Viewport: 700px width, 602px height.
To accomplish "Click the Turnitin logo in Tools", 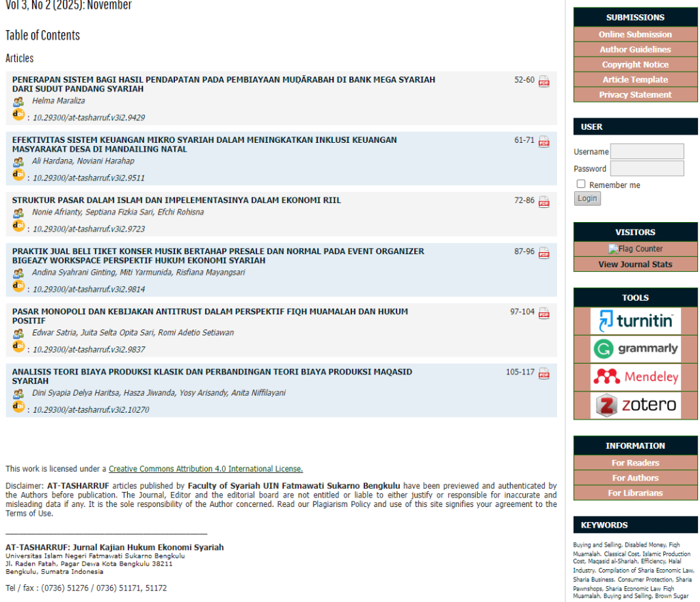I will pyautogui.click(x=635, y=320).
